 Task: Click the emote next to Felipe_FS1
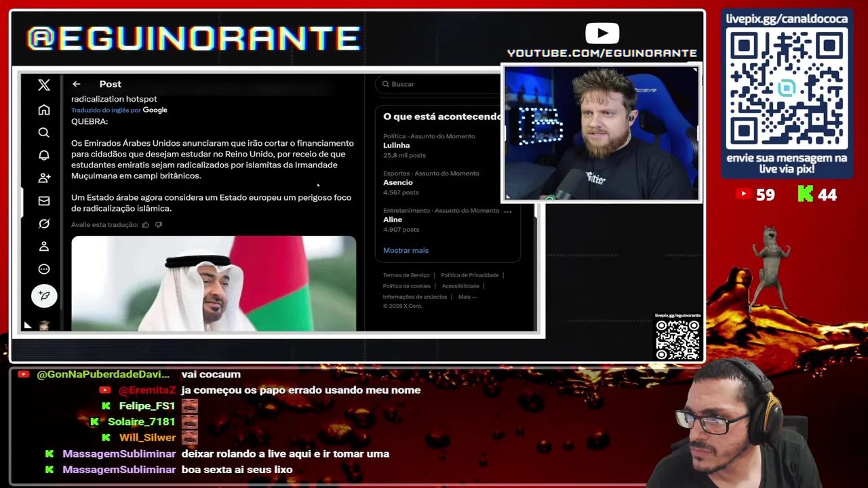[190, 406]
